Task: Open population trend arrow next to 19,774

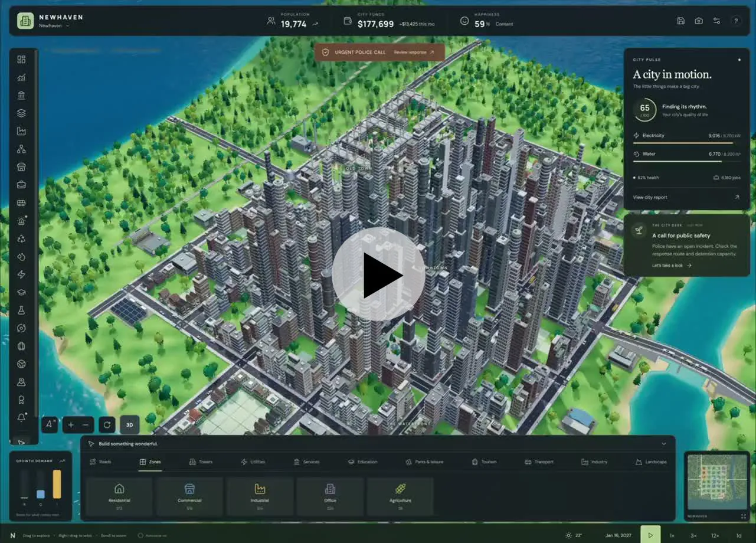Action: (315, 24)
